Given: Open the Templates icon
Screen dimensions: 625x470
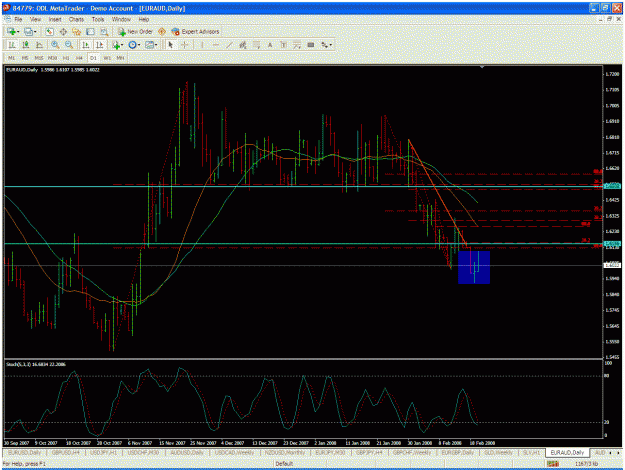Looking at the screenshot, I should [149, 45].
